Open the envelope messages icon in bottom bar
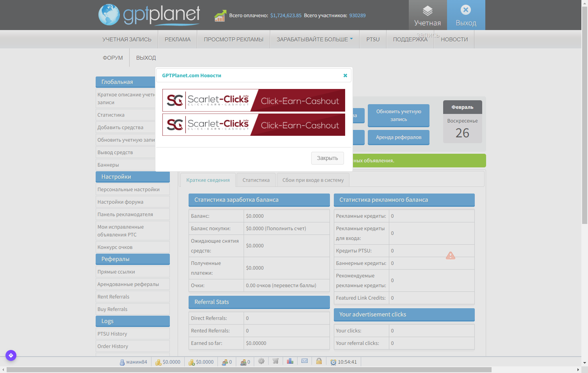Image resolution: width=588 pixels, height=373 pixels. [305, 361]
